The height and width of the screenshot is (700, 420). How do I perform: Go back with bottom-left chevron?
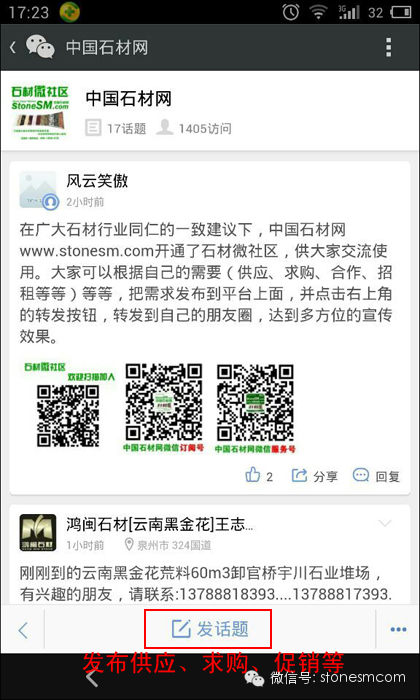tap(23, 630)
